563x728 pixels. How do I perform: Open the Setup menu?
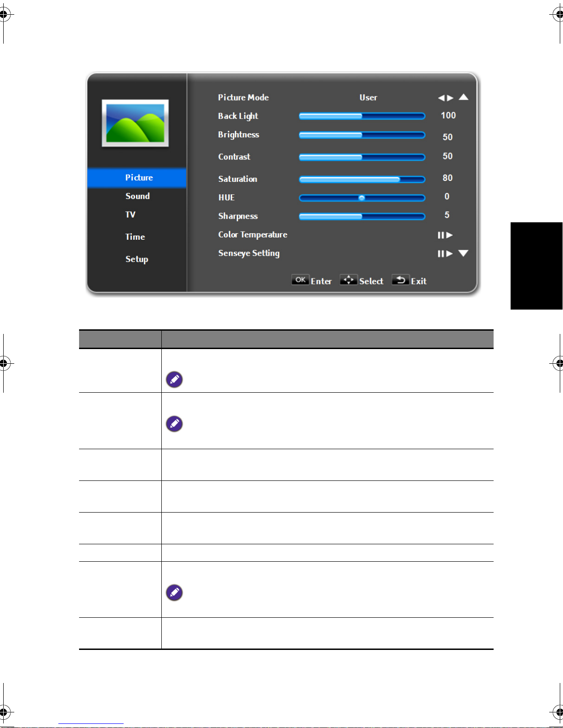pyautogui.click(x=137, y=259)
